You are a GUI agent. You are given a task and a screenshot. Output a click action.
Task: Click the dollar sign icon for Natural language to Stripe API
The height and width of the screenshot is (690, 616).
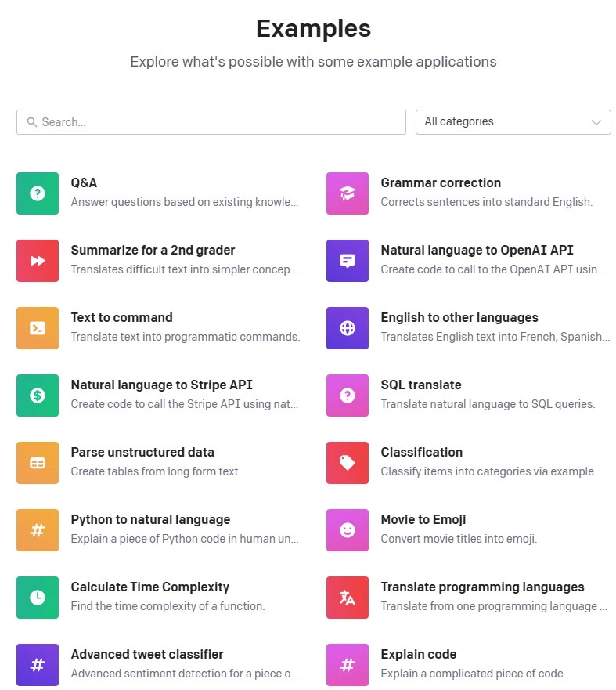(x=38, y=396)
